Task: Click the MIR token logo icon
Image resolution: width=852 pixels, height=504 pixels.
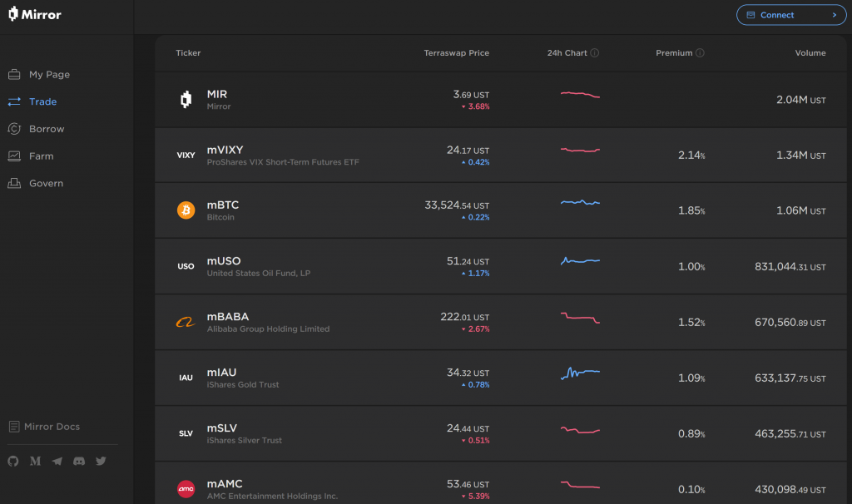Action: 186,100
